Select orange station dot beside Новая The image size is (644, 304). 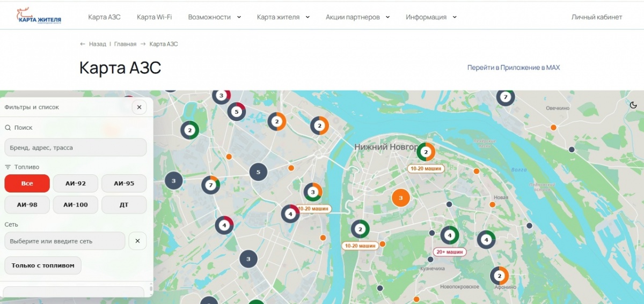492,205
